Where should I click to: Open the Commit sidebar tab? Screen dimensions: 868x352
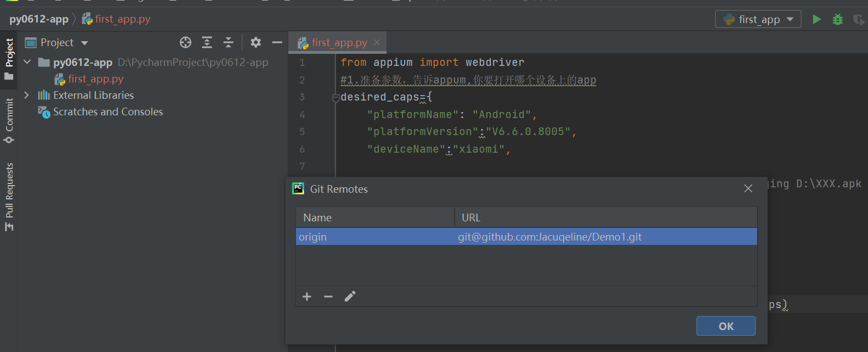pos(9,121)
